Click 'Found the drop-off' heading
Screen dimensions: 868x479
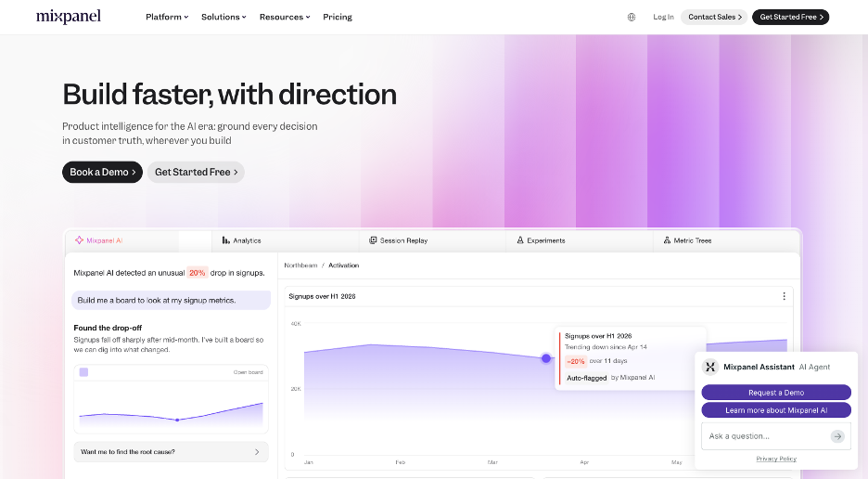click(108, 328)
